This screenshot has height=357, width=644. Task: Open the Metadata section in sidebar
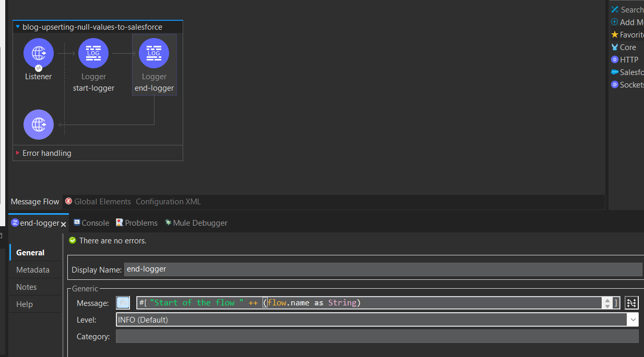33,270
